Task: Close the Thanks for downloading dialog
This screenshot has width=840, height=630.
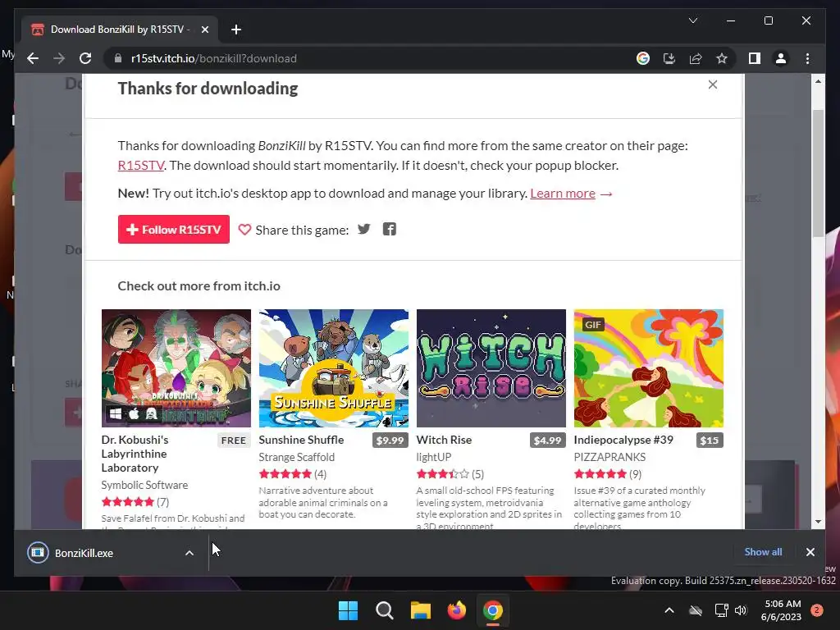Action: pos(713,84)
